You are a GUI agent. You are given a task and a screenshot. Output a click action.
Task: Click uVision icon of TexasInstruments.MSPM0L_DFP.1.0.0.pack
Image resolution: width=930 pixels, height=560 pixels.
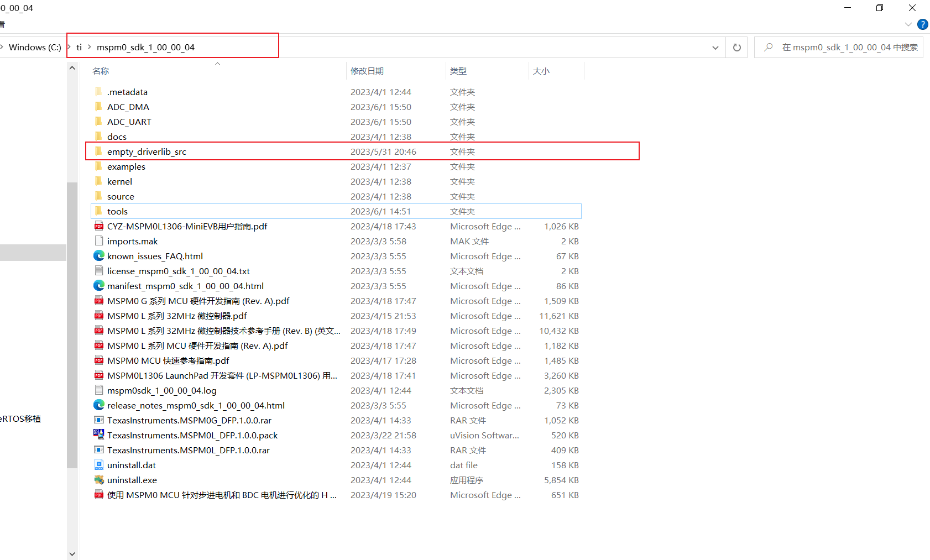pos(99,435)
